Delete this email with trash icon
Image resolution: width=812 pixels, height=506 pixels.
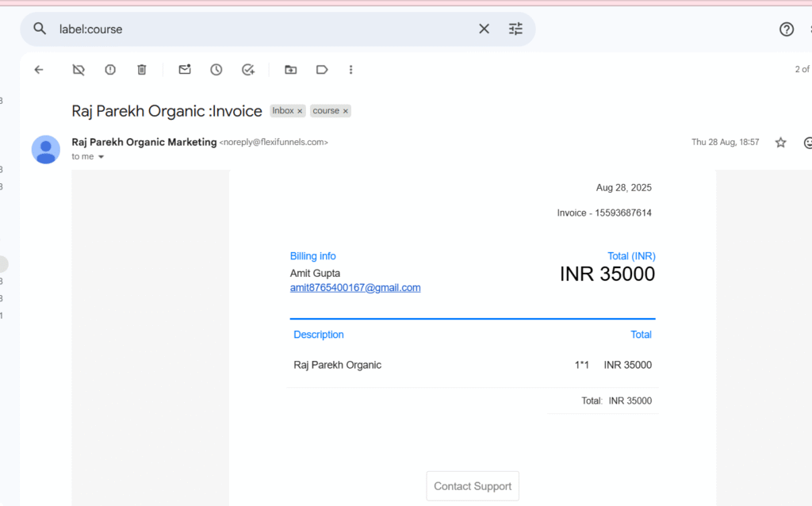(x=142, y=70)
